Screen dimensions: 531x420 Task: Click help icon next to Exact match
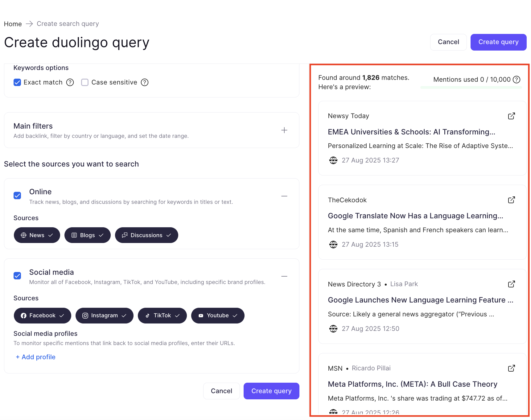70,82
